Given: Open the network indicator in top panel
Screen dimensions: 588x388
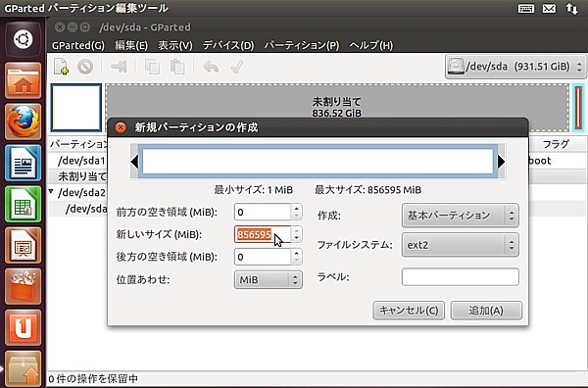Looking at the screenshot, I should (572, 8).
